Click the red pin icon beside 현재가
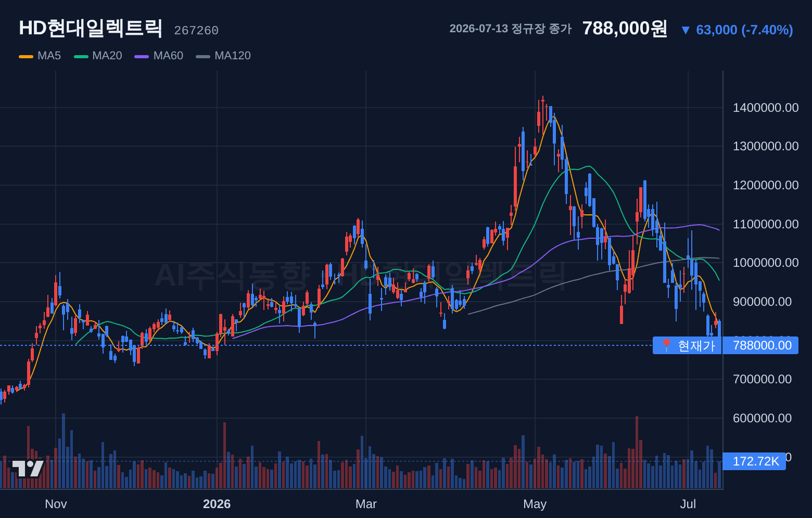812x518 pixels. pos(666,345)
